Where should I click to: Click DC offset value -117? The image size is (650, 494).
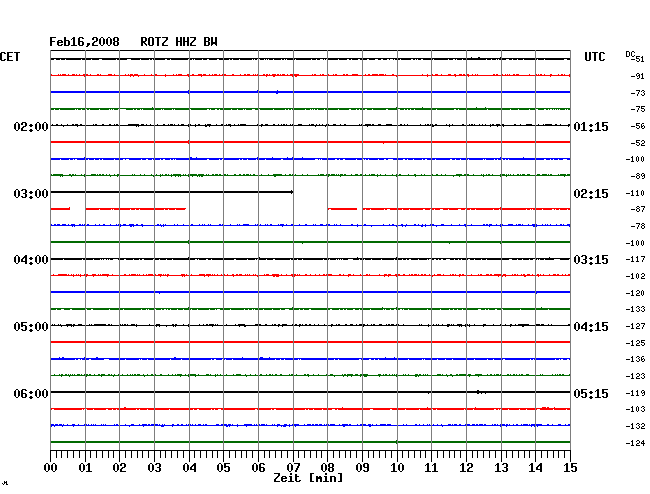pyautogui.click(x=635, y=259)
